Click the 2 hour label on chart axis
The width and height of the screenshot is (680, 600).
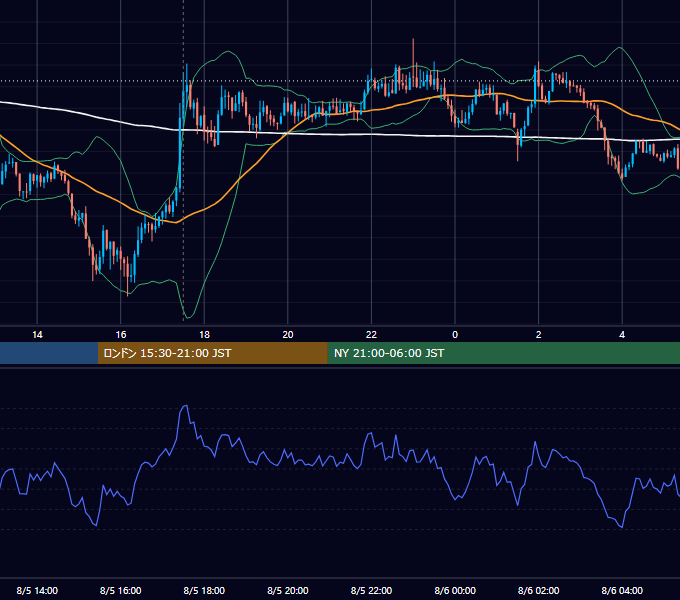539,335
